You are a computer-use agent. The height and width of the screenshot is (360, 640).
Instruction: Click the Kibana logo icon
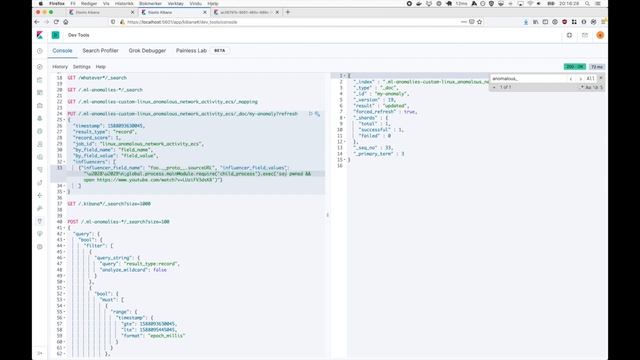[40, 35]
